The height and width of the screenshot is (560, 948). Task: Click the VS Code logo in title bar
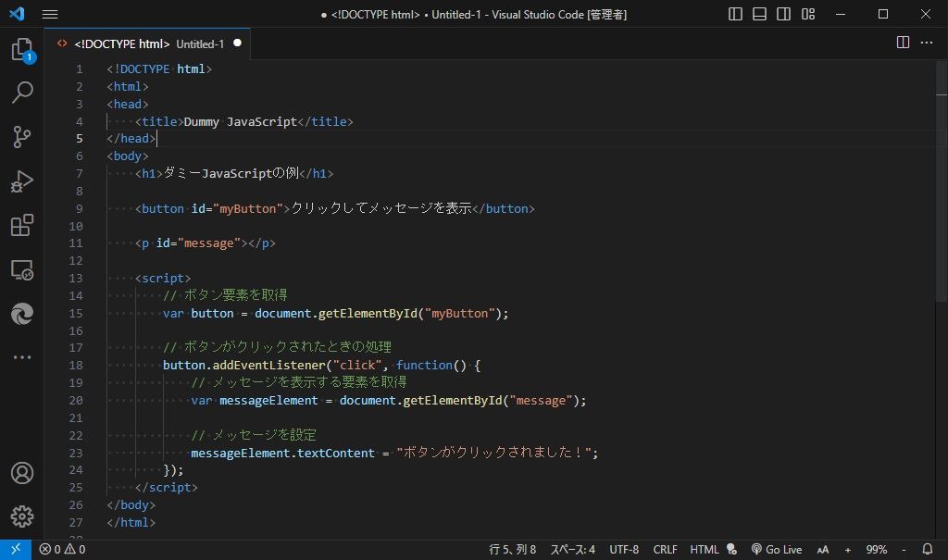17,13
